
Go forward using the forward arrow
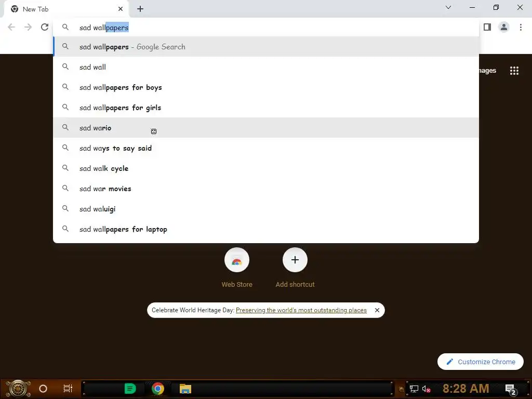[28, 27]
